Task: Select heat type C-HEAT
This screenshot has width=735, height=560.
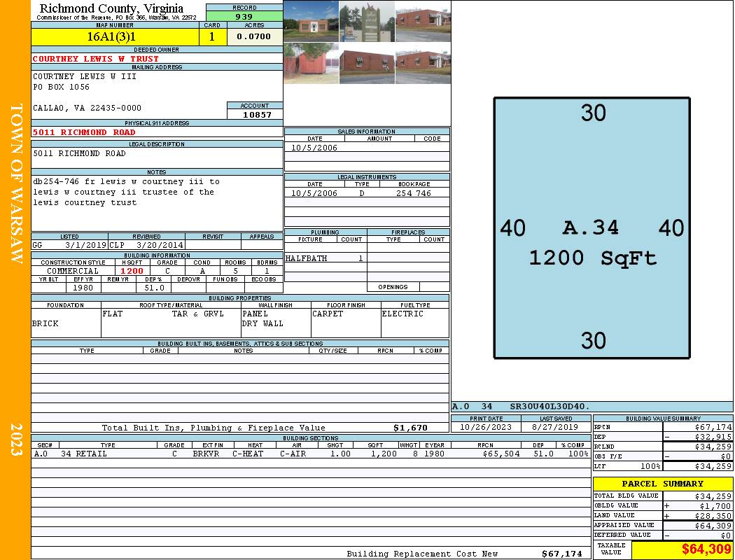Action: tap(248, 454)
